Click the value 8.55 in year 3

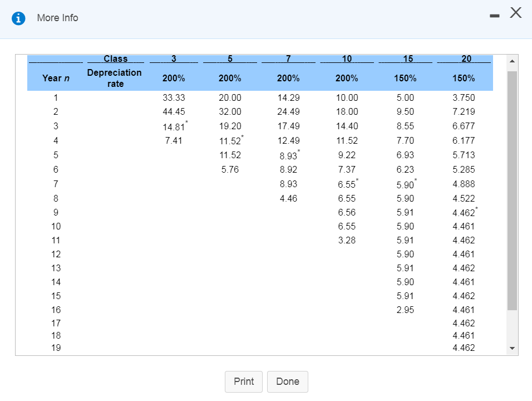pos(405,126)
